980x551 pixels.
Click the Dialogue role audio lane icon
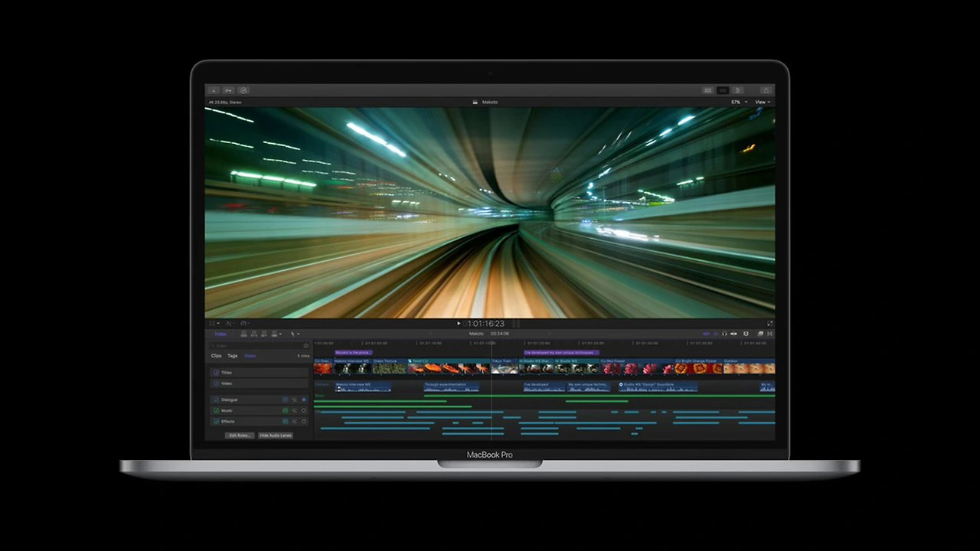pos(286,399)
